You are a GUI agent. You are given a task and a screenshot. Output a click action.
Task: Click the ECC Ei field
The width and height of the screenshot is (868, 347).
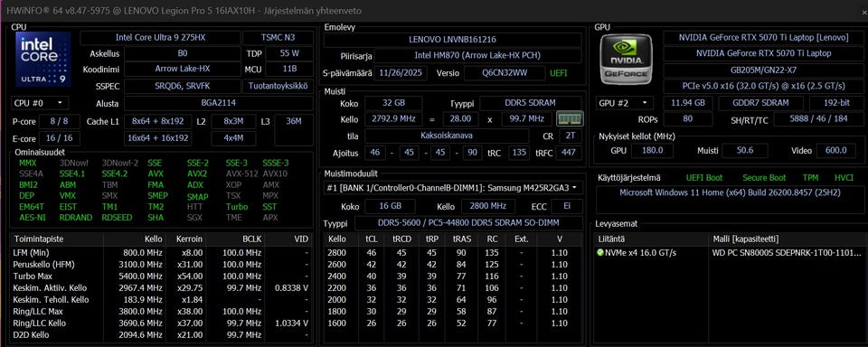567,206
